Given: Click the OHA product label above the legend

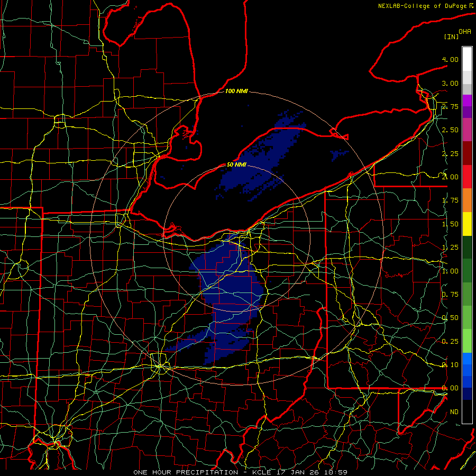Looking at the screenshot, I should click(x=465, y=31).
